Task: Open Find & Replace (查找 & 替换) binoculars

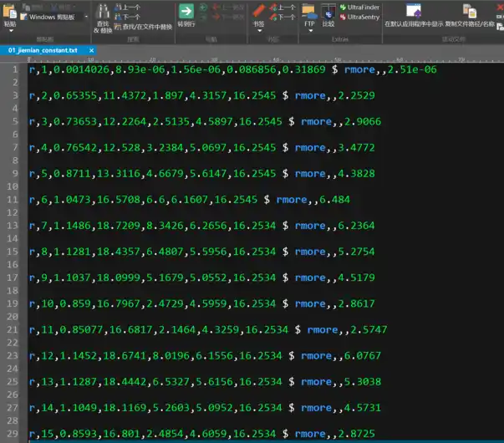Action: [x=103, y=18]
